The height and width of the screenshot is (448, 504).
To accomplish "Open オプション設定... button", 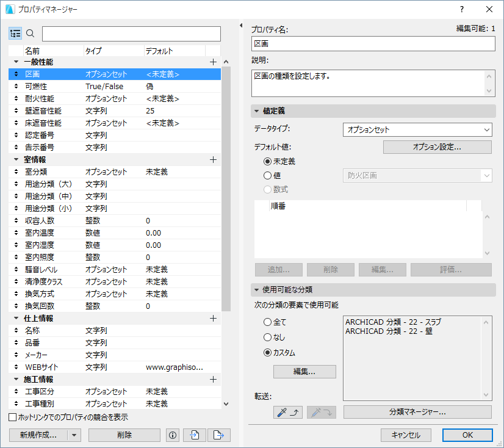I will 437,147.
